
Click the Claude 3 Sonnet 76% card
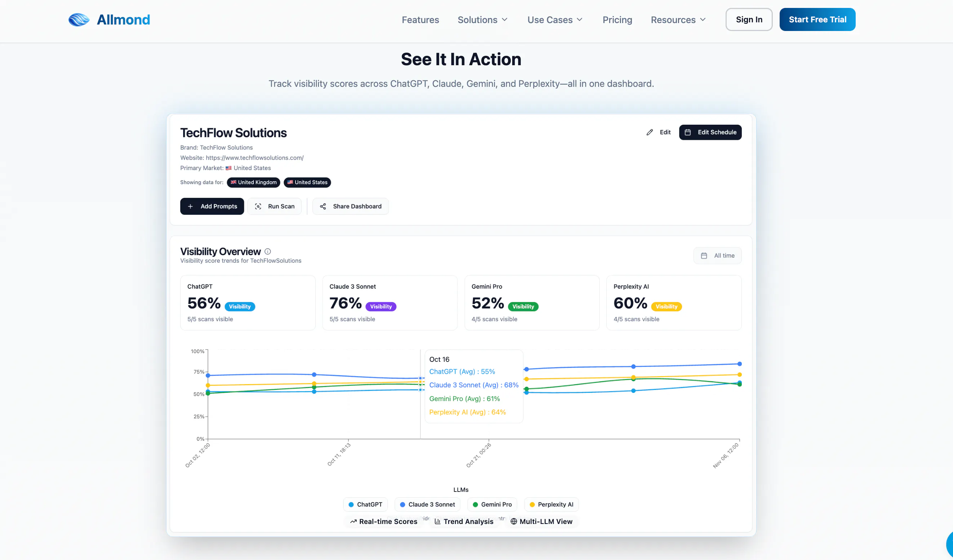390,303
